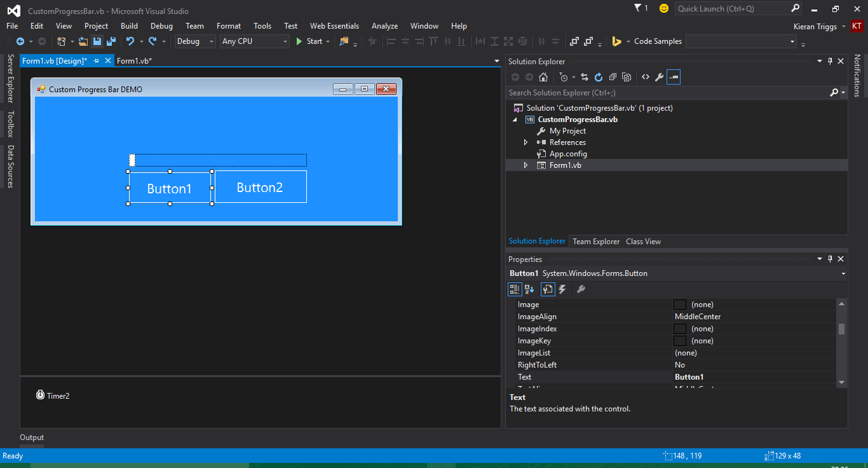Select the Button2 control on the form

[261, 187]
